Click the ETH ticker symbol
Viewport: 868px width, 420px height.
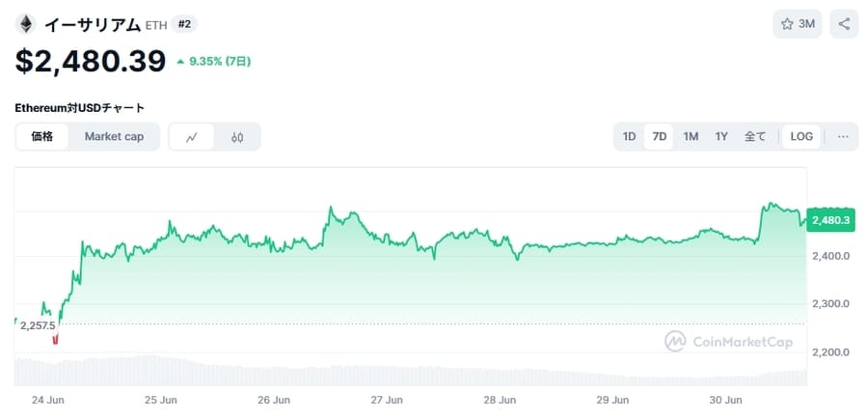156,25
